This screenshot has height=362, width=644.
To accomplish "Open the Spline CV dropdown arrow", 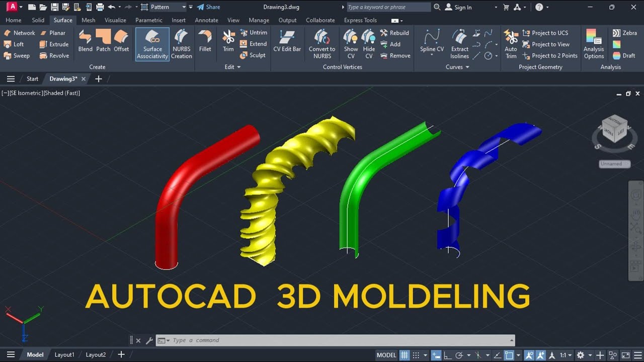I will pos(432,55).
